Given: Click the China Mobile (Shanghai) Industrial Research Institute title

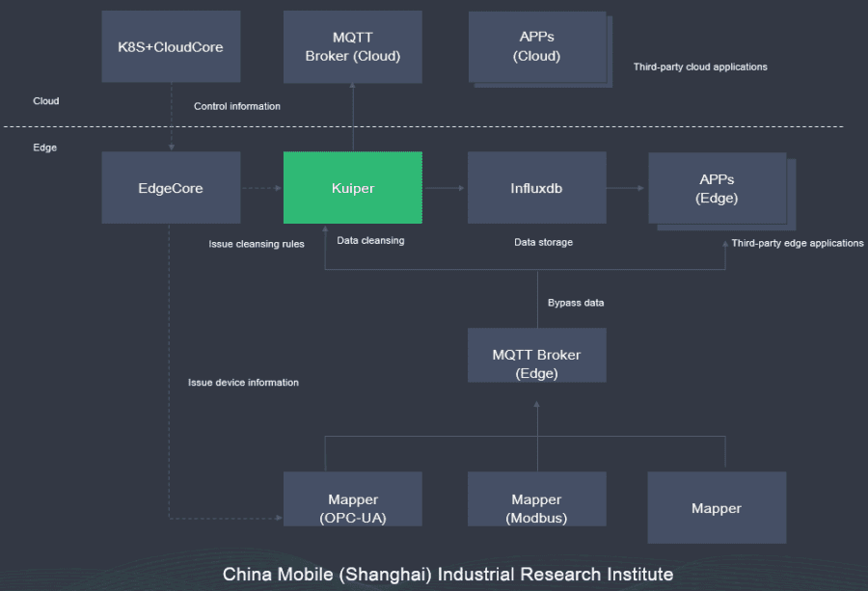Looking at the screenshot, I should tap(448, 574).
